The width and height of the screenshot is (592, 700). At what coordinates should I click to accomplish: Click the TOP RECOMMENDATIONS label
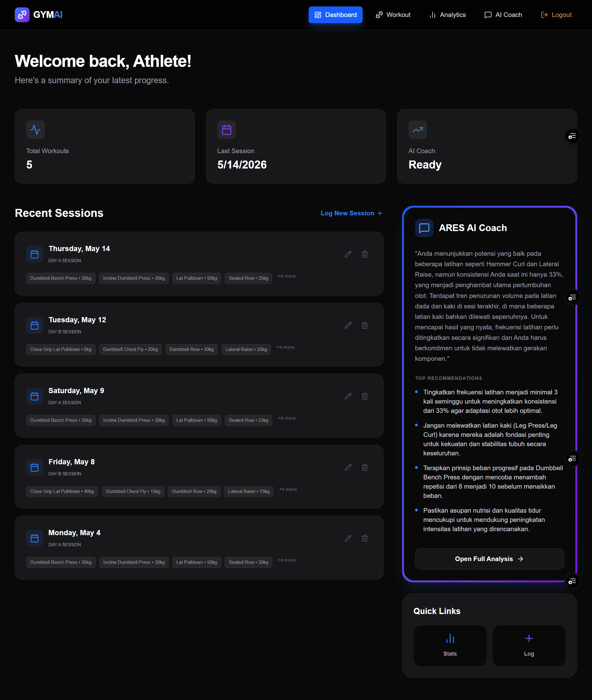point(448,378)
